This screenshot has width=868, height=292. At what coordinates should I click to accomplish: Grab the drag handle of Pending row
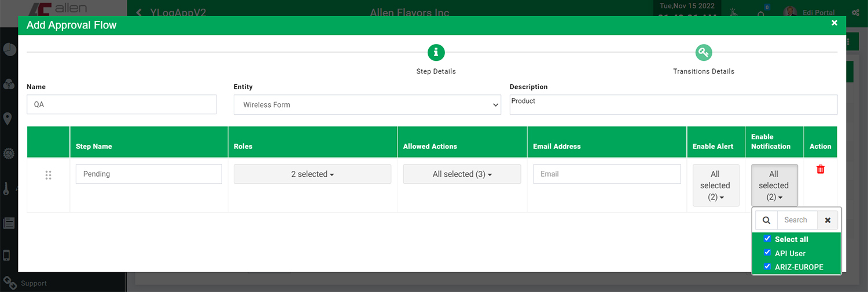click(49, 175)
